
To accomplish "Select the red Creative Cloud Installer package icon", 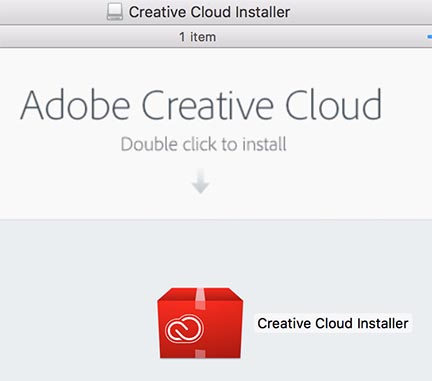I will click(200, 323).
